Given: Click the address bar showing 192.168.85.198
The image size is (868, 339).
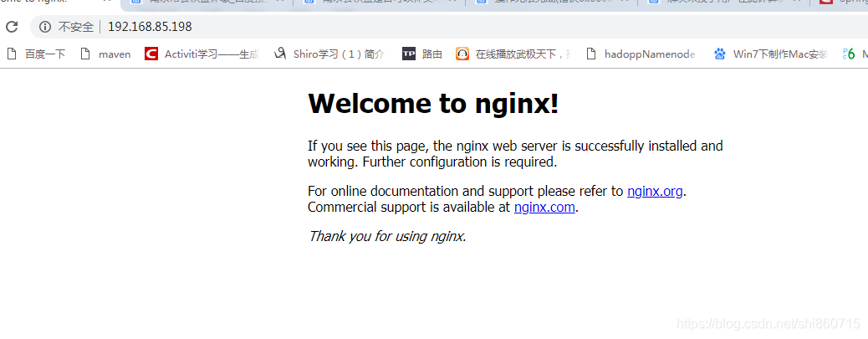Looking at the screenshot, I should [448, 27].
